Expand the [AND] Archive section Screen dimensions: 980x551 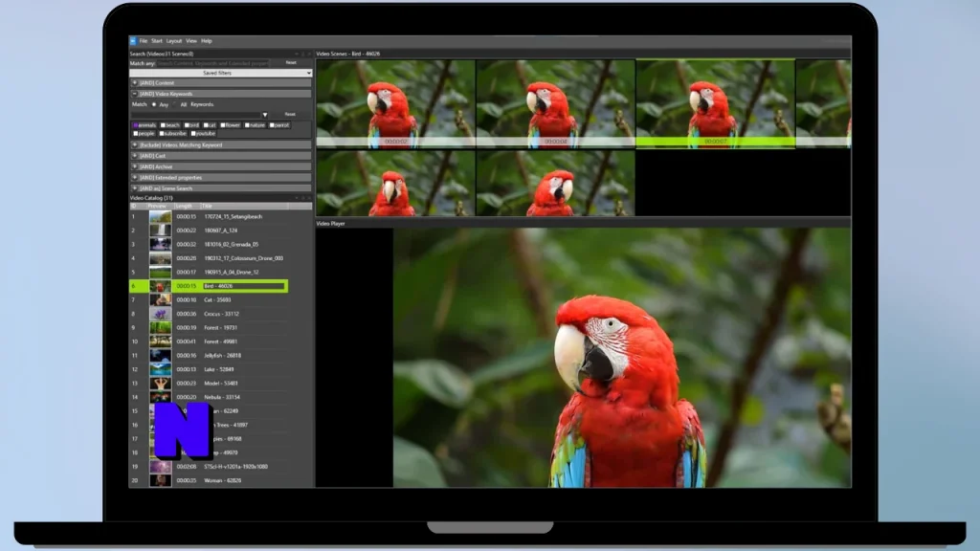[x=220, y=166]
